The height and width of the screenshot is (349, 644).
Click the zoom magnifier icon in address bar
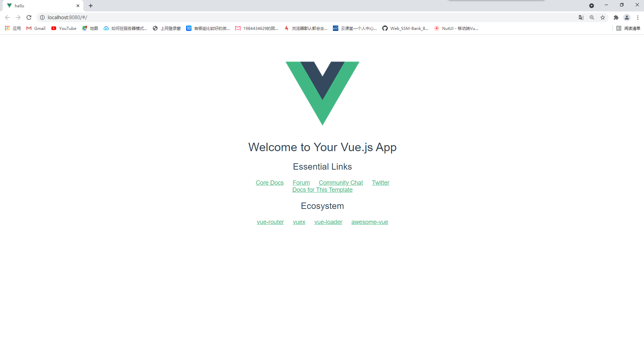(592, 17)
